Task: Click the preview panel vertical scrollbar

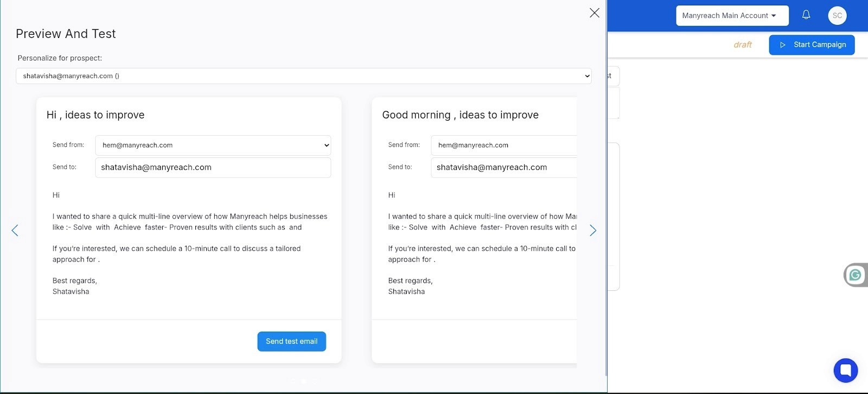Action: click(606, 187)
